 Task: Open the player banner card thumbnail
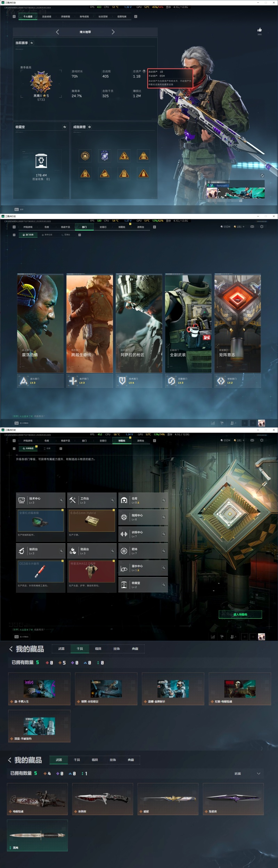click(x=236, y=193)
